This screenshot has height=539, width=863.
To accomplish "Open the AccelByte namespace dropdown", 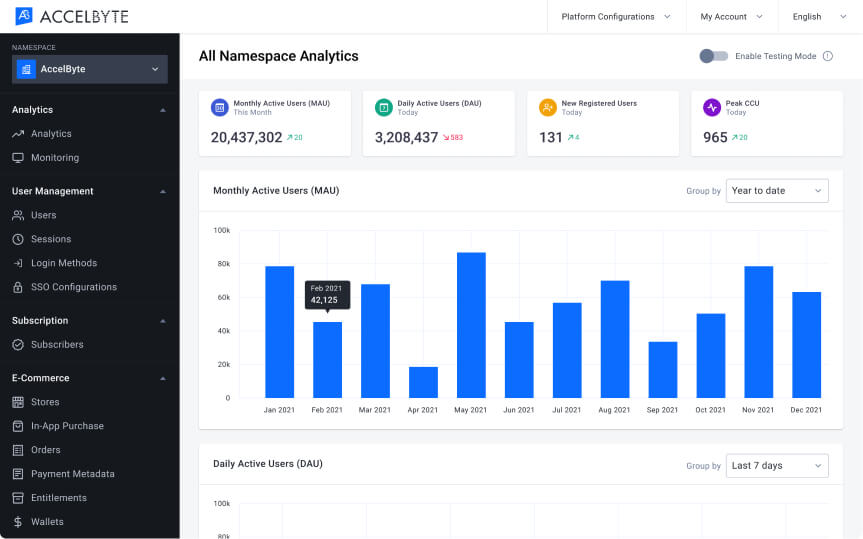I will coord(90,69).
